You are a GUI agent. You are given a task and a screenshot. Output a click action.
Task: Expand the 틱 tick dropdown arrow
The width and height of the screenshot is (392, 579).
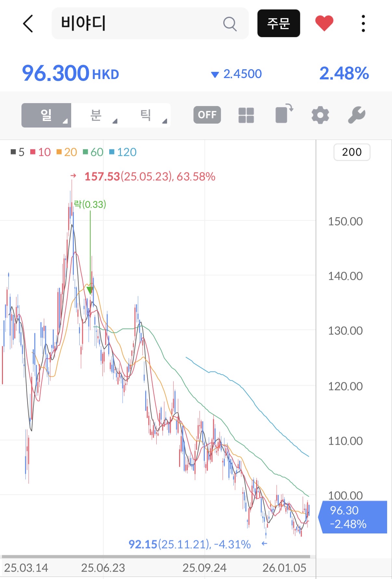(164, 121)
